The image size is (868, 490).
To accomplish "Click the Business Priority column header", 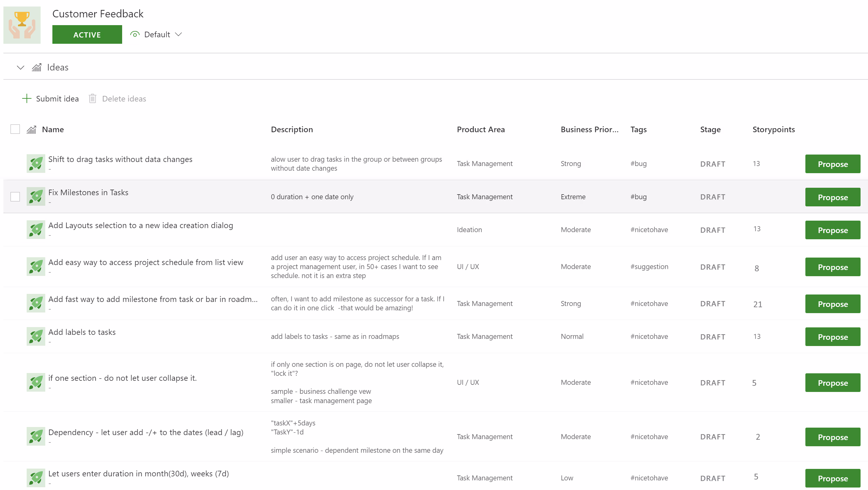I will click(589, 129).
